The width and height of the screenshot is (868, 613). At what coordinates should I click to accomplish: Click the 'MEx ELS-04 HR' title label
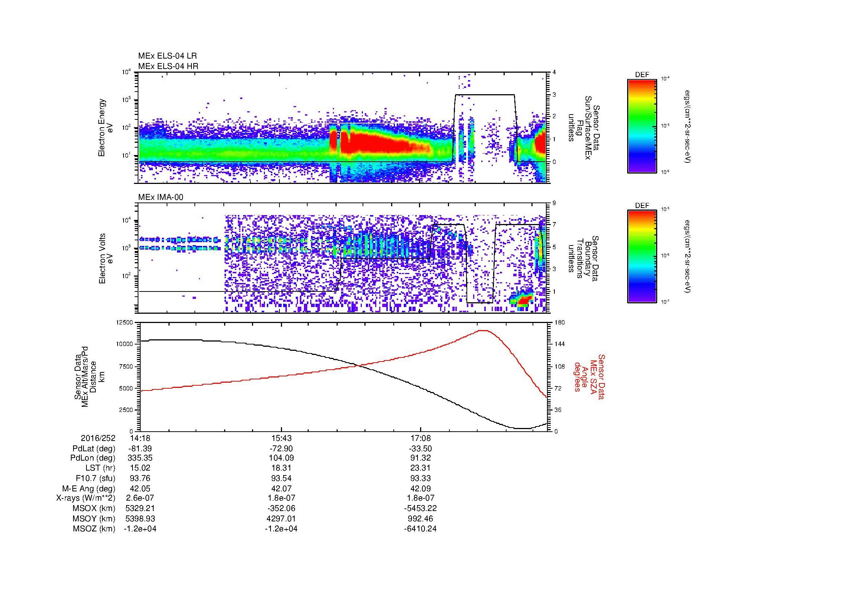pos(168,66)
